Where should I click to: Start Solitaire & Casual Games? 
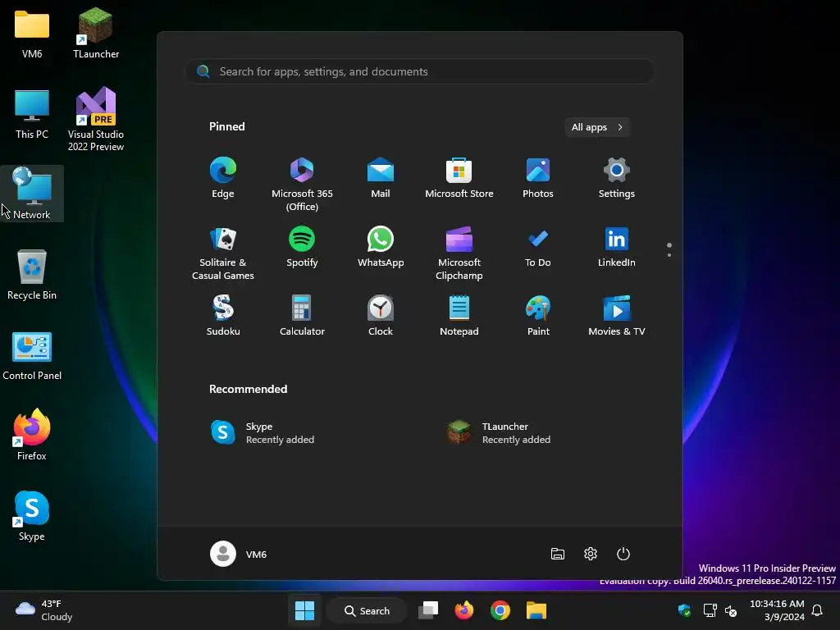pyautogui.click(x=223, y=254)
